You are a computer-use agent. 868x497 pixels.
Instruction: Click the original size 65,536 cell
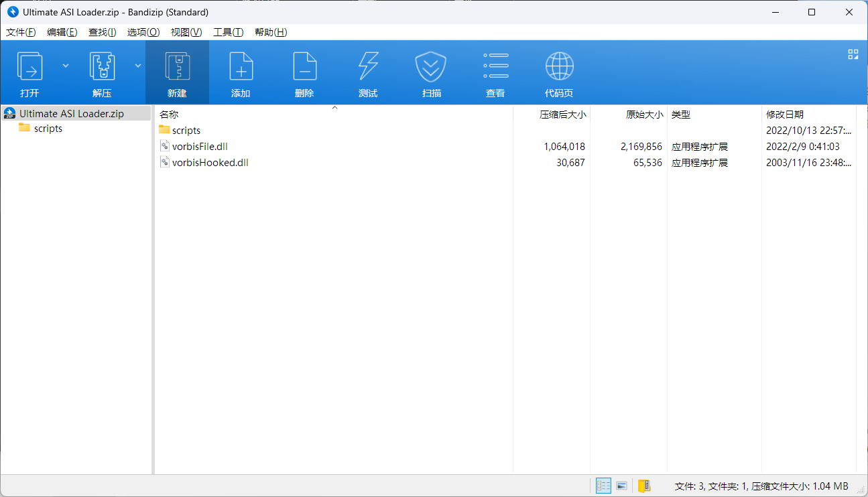pyautogui.click(x=647, y=162)
